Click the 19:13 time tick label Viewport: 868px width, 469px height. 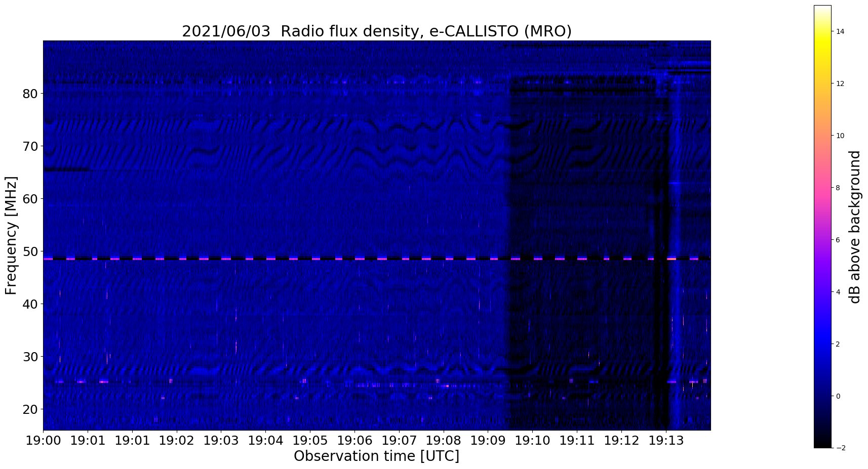pos(666,440)
